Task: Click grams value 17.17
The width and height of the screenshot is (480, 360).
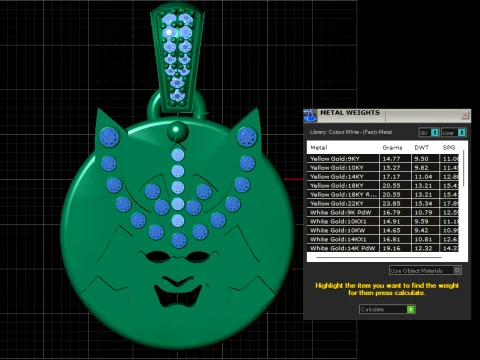Action: coord(391,177)
